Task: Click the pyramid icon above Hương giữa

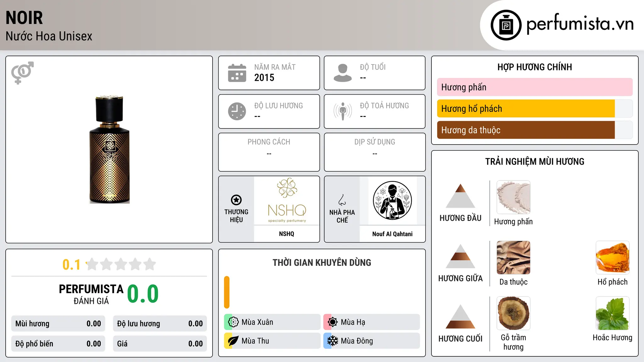Action: 460,256
